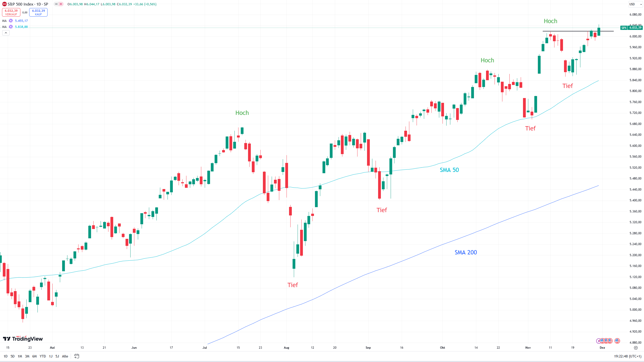644x362 pixels.
Task: Click the red S&P 500 symbol logo
Action: point(4,4)
